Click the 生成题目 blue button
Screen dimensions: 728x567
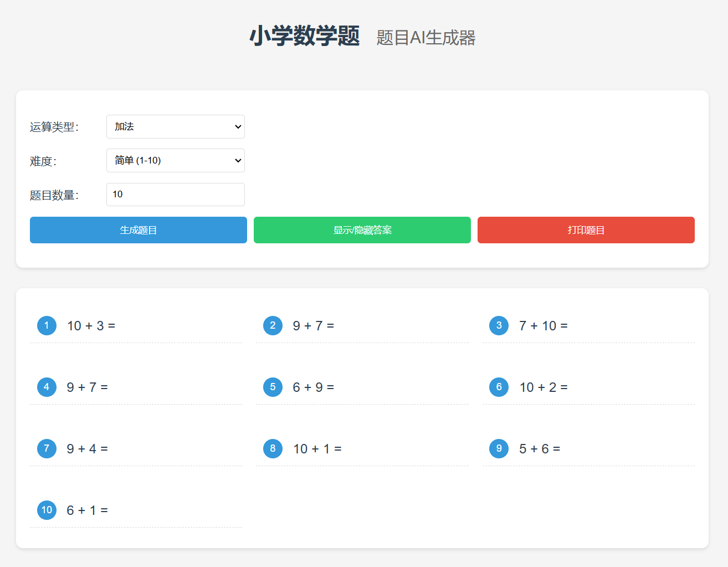pyautogui.click(x=138, y=229)
